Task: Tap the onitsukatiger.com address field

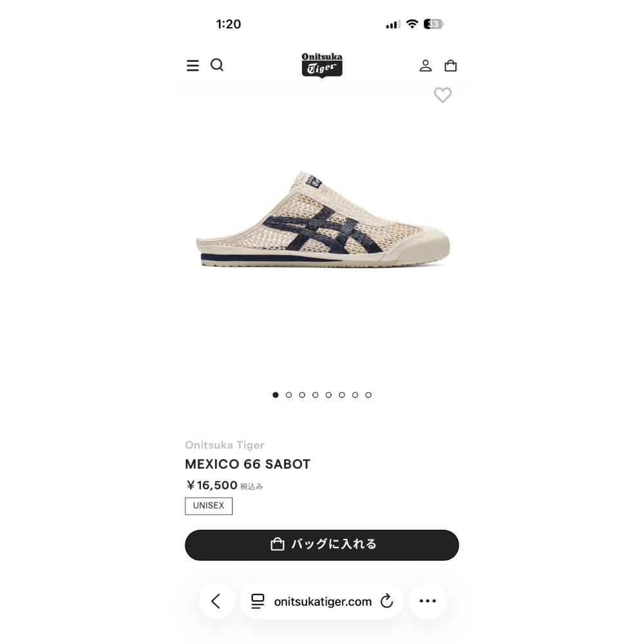Action: (322, 601)
